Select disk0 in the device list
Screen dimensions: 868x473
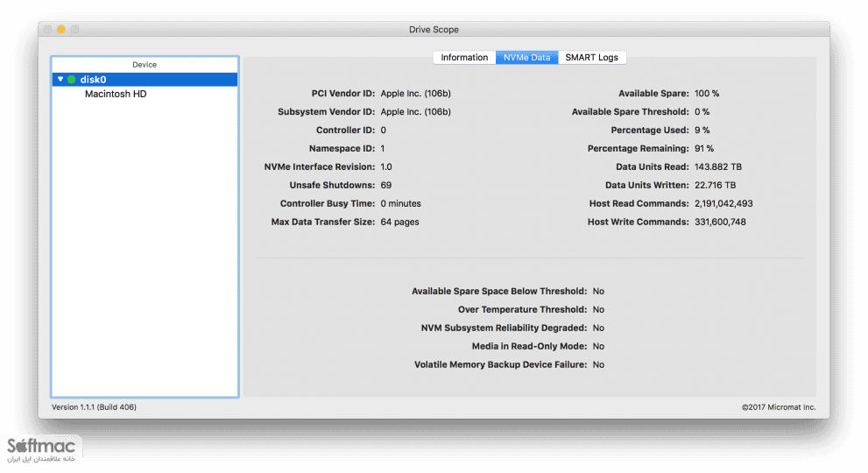point(145,80)
